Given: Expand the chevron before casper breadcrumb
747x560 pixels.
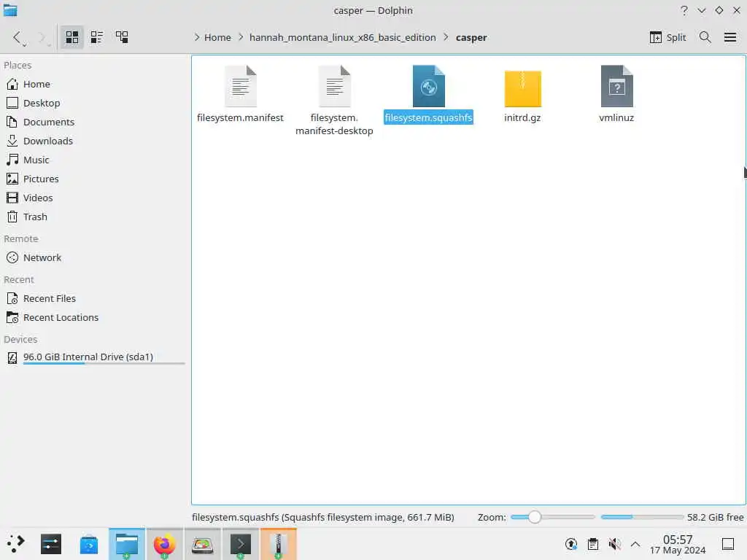Looking at the screenshot, I should click(446, 37).
